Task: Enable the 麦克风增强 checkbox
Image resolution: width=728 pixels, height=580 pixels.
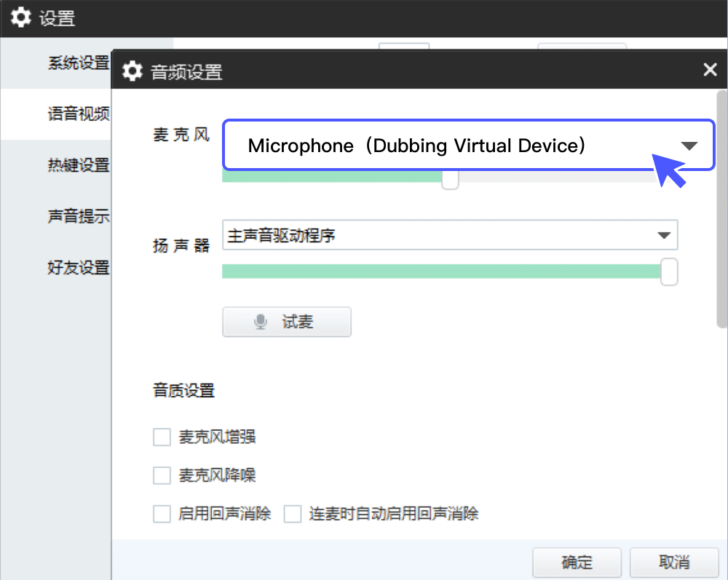Action: coord(162,437)
